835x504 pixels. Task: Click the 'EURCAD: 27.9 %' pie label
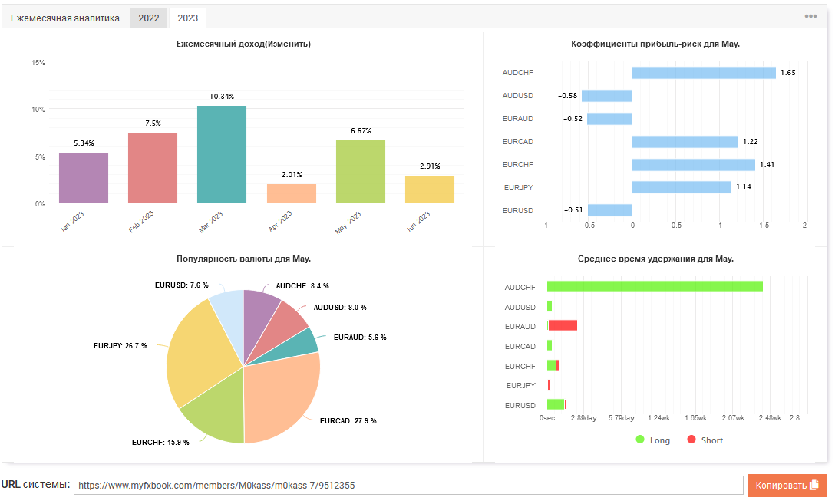click(x=348, y=421)
